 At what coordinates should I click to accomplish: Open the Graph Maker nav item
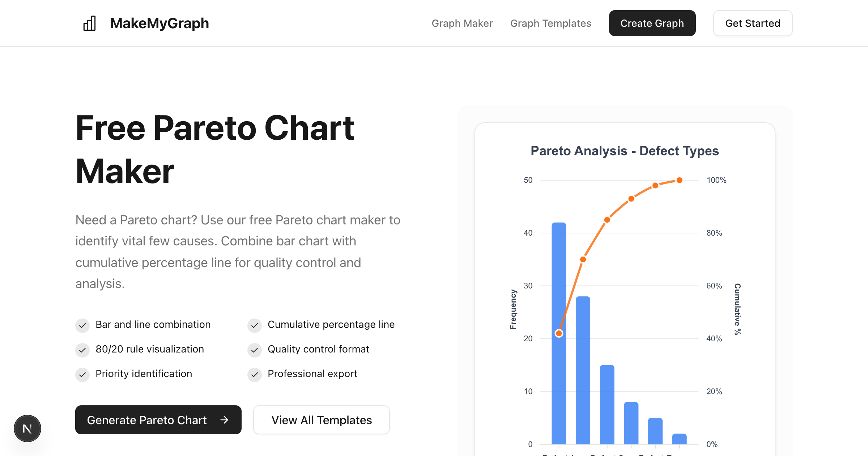[462, 24]
